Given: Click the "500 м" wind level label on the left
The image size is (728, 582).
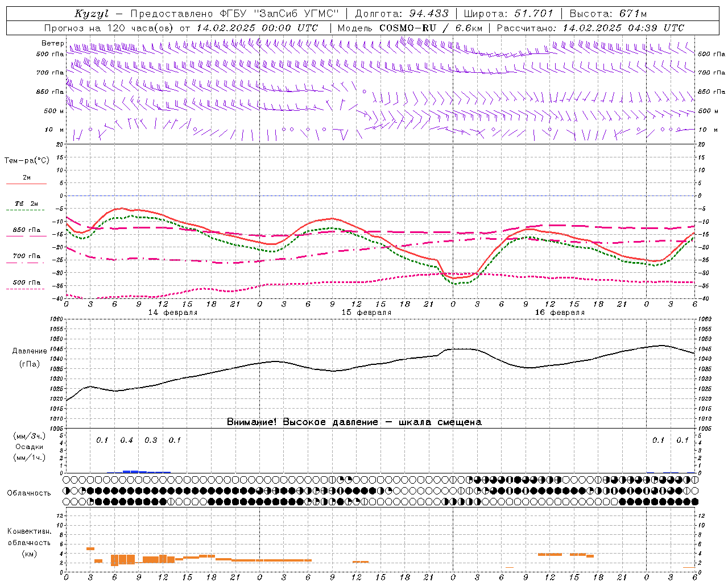Looking at the screenshot, I should pyautogui.click(x=53, y=111).
